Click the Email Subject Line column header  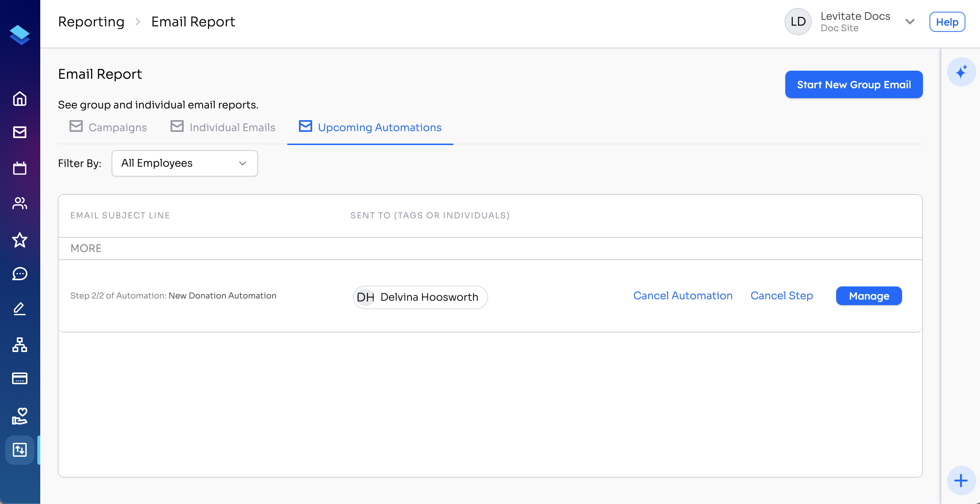pyautogui.click(x=120, y=215)
